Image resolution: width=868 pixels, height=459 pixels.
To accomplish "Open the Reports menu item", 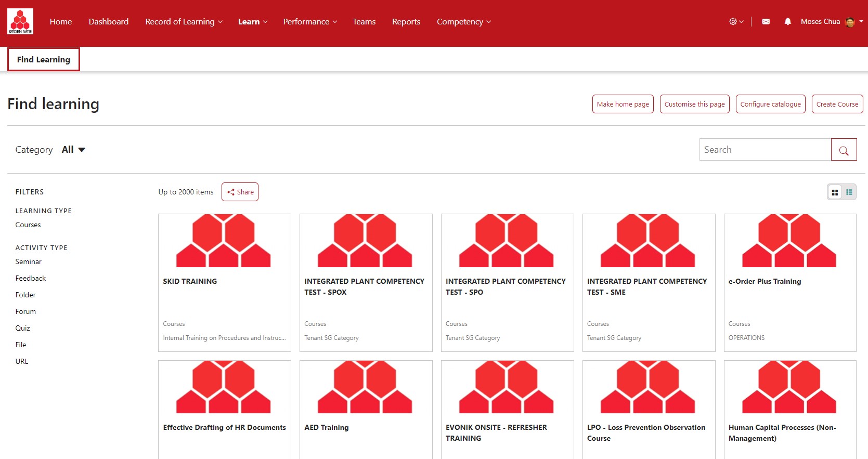I will click(x=406, y=21).
